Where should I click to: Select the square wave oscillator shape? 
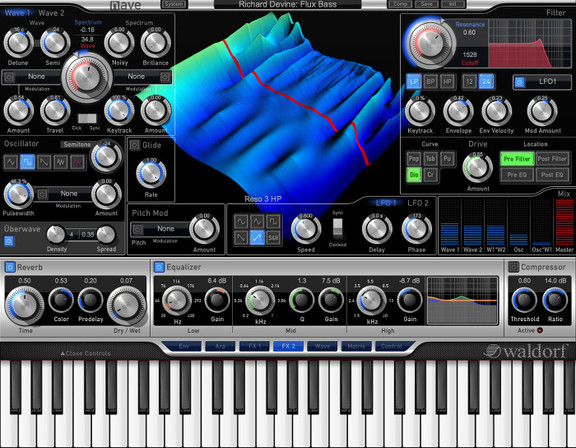point(28,162)
